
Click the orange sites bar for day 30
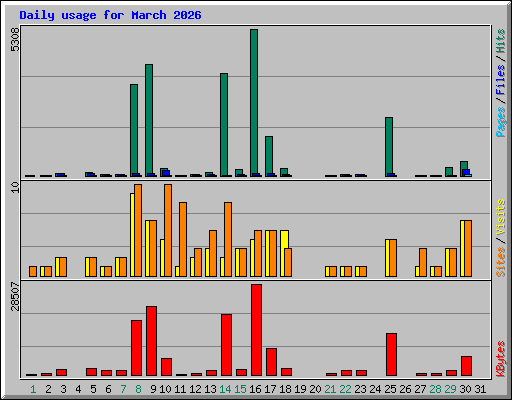coord(468,248)
